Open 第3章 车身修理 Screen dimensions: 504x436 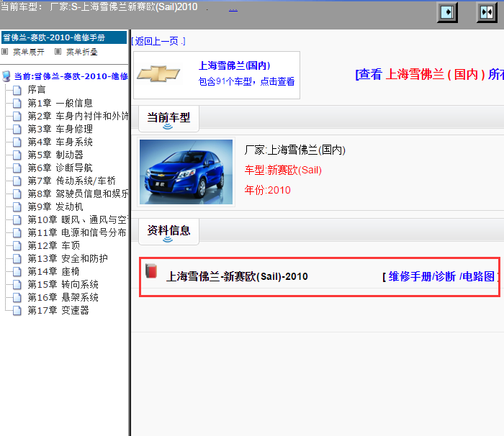[60, 129]
